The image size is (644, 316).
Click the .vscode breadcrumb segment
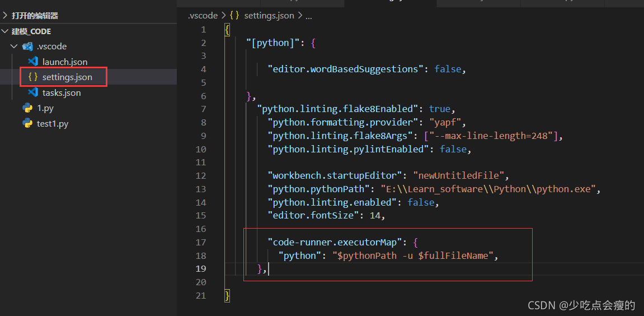(203, 16)
